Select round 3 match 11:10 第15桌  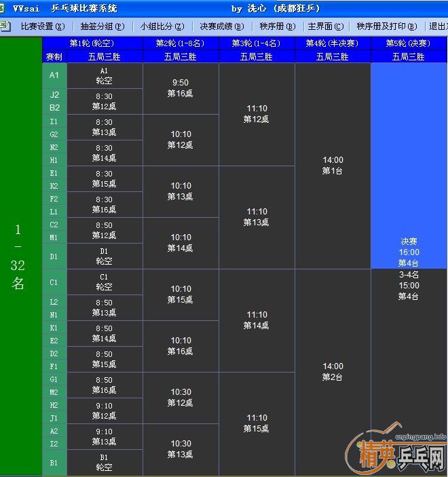[x=257, y=423]
